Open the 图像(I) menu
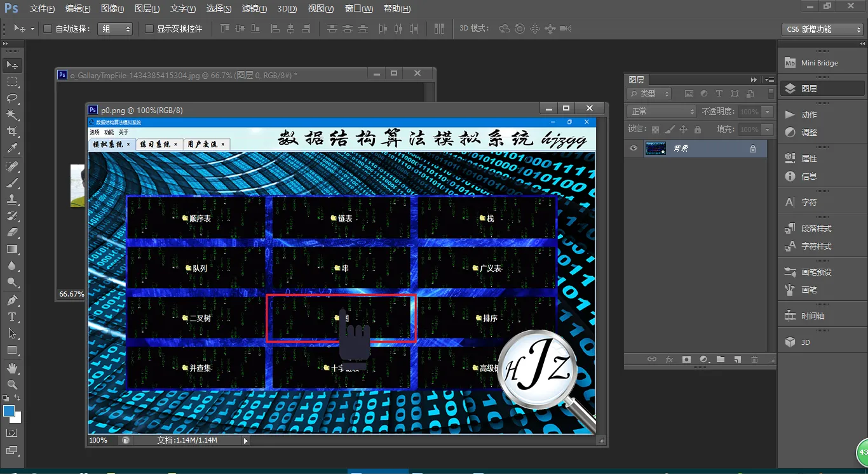The height and width of the screenshot is (475, 868). click(113, 9)
